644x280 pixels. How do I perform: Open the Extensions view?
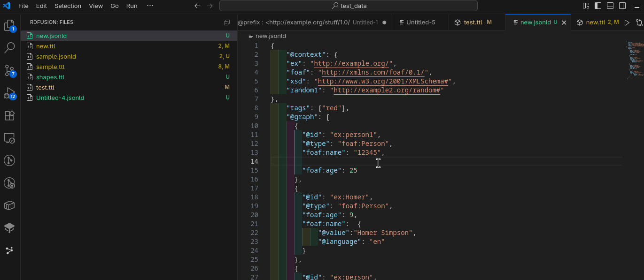coord(9,115)
